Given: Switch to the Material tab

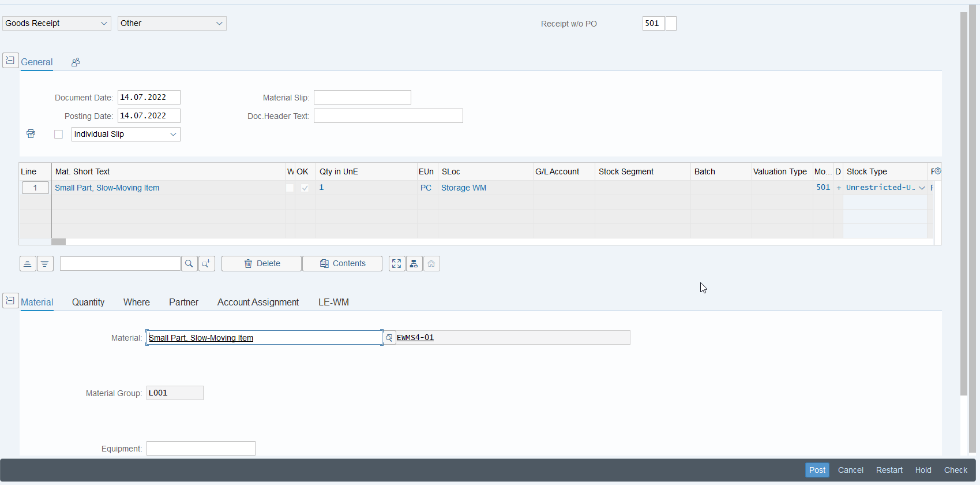Looking at the screenshot, I should pos(37,303).
